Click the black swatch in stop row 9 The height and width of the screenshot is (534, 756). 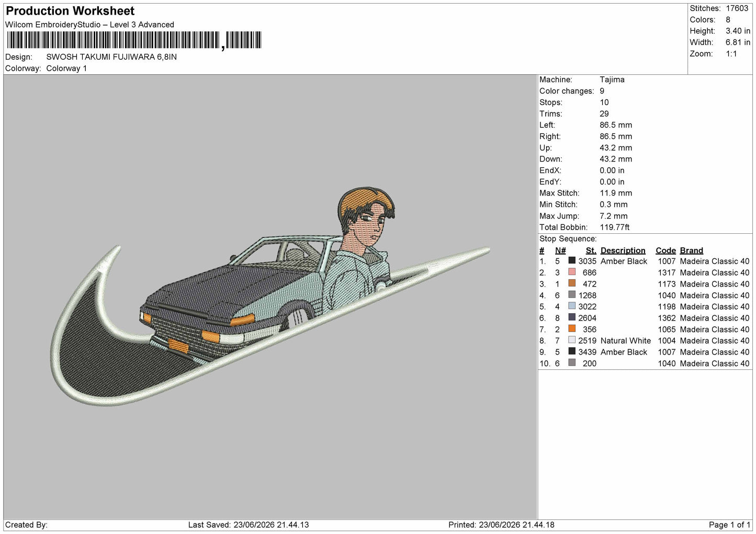click(x=572, y=351)
